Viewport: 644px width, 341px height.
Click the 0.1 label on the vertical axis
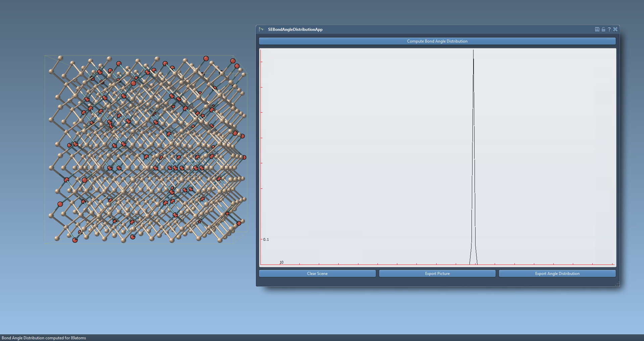266,239
